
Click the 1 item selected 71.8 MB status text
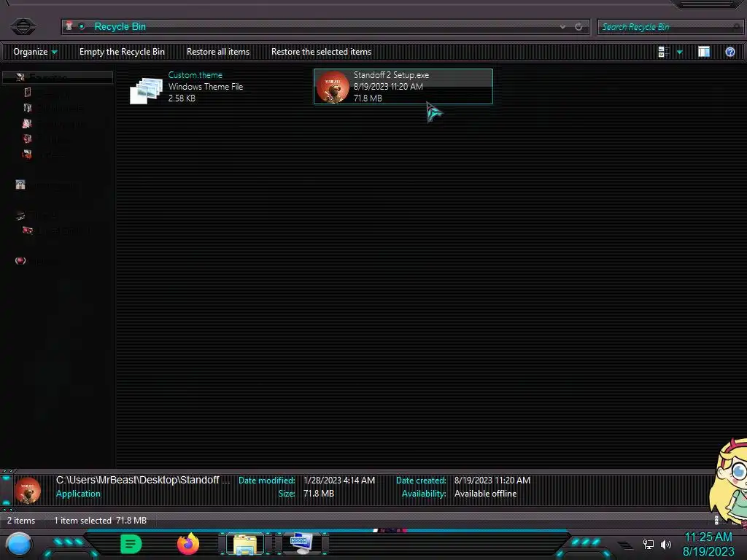click(x=100, y=521)
